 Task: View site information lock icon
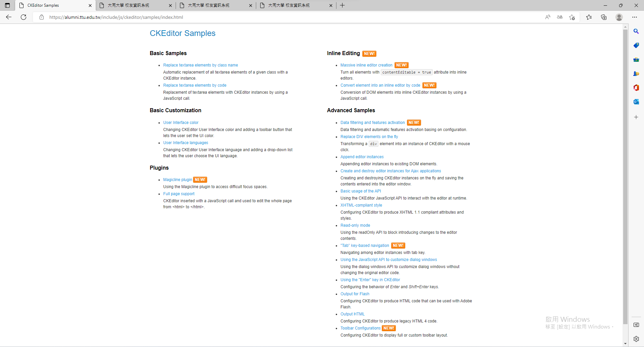pos(42,17)
